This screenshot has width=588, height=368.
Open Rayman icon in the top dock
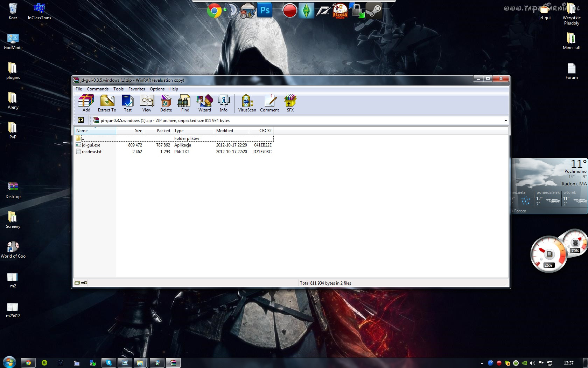[340, 11]
